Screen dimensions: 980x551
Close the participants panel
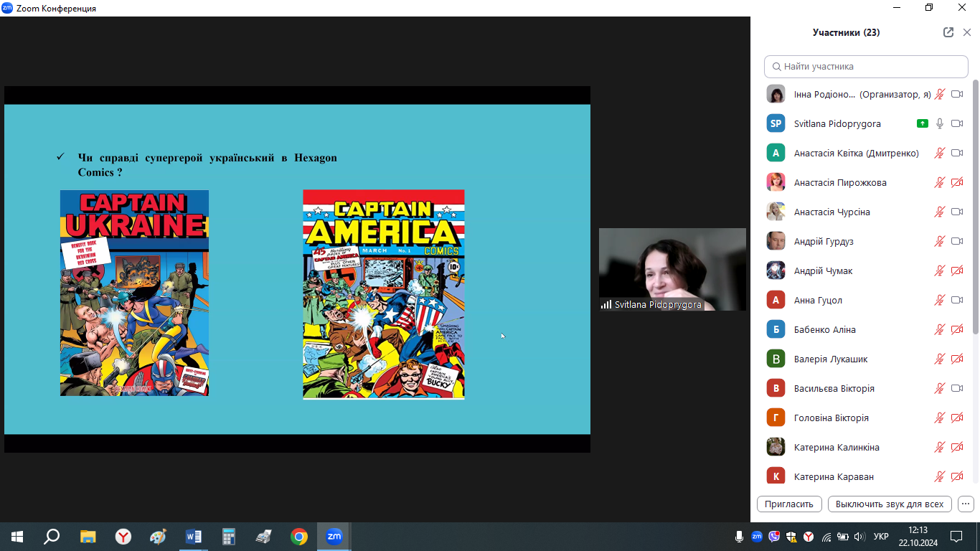tap(966, 32)
